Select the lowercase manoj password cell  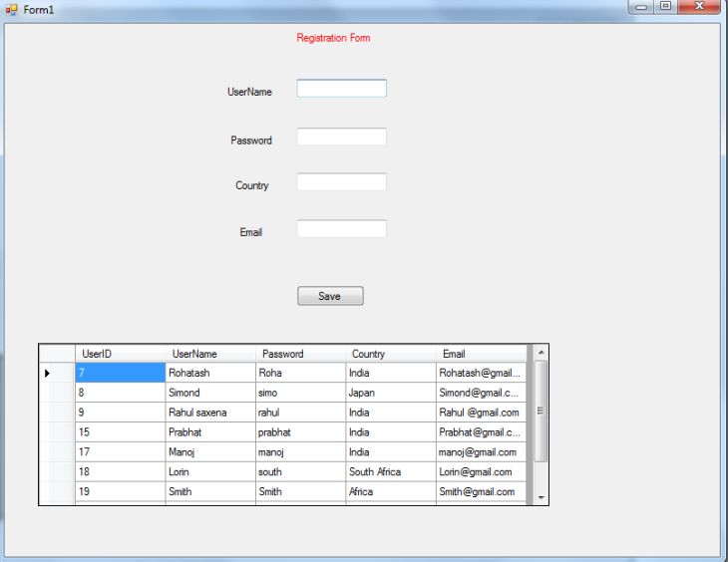(300, 452)
